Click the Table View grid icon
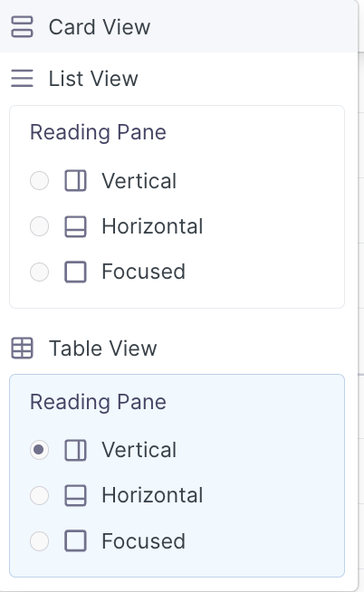The height and width of the screenshot is (592, 364). click(x=23, y=348)
